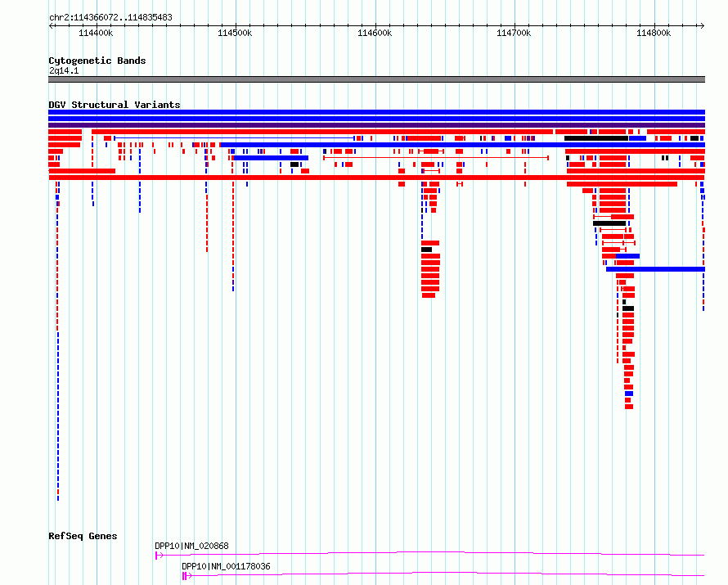The width and height of the screenshot is (728, 585).
Task: Click the right arrowhead of the ruler
Action: (x=703, y=25)
